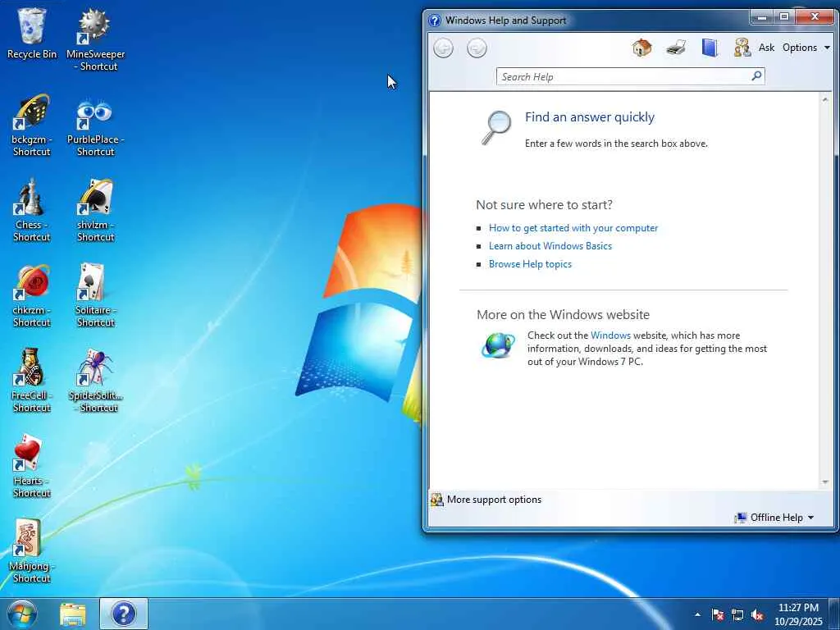The height and width of the screenshot is (630, 840).
Task: Open the Options dropdown menu
Action: (x=806, y=48)
